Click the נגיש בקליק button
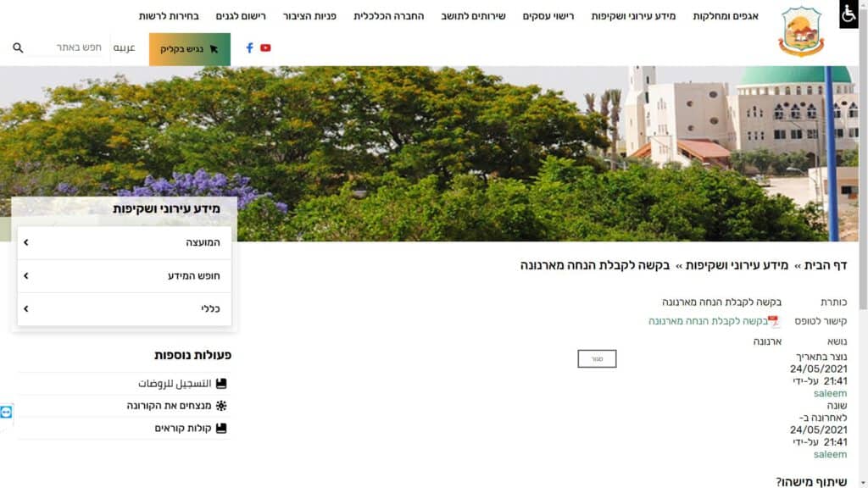The width and height of the screenshot is (868, 488). (x=189, y=49)
